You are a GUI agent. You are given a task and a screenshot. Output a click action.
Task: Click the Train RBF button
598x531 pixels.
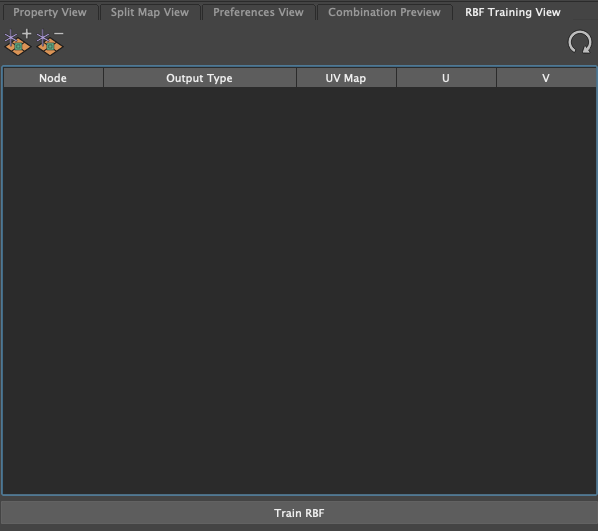[299, 513]
